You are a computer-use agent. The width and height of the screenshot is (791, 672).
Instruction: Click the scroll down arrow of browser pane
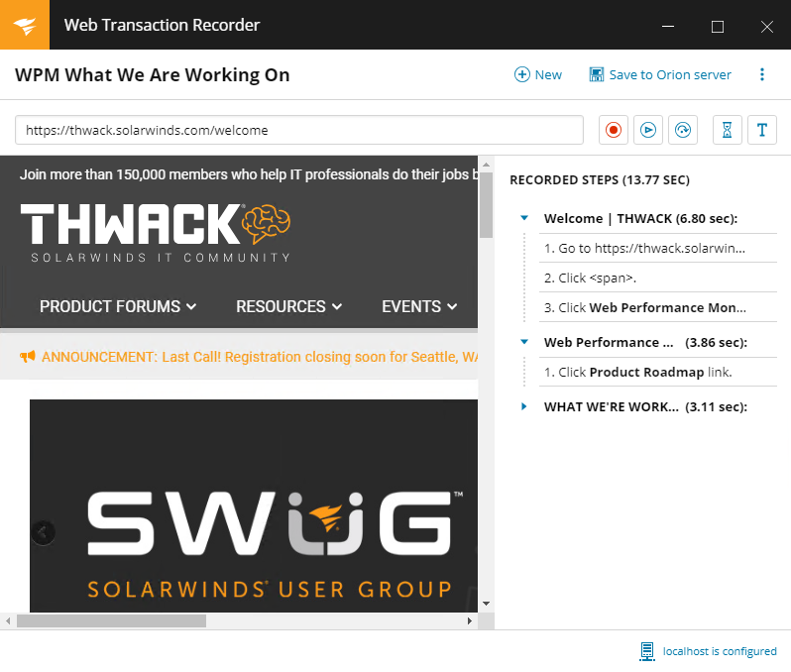pyautogui.click(x=487, y=604)
